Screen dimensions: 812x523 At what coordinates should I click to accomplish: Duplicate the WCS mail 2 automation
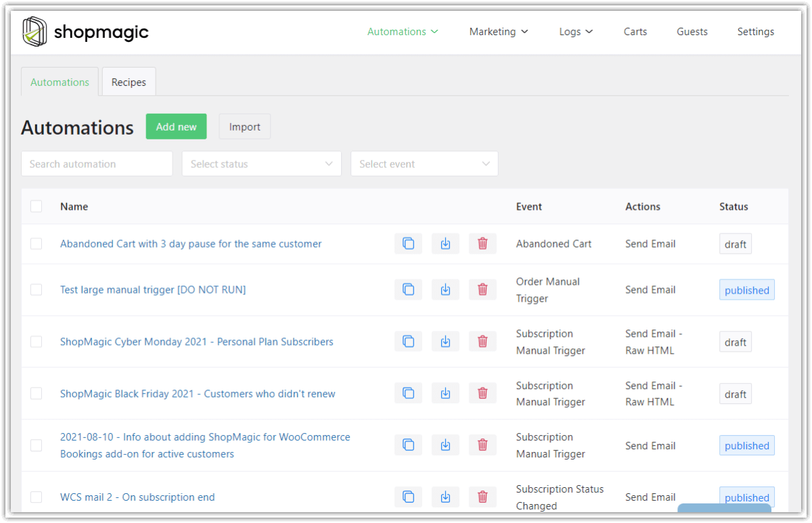click(408, 496)
